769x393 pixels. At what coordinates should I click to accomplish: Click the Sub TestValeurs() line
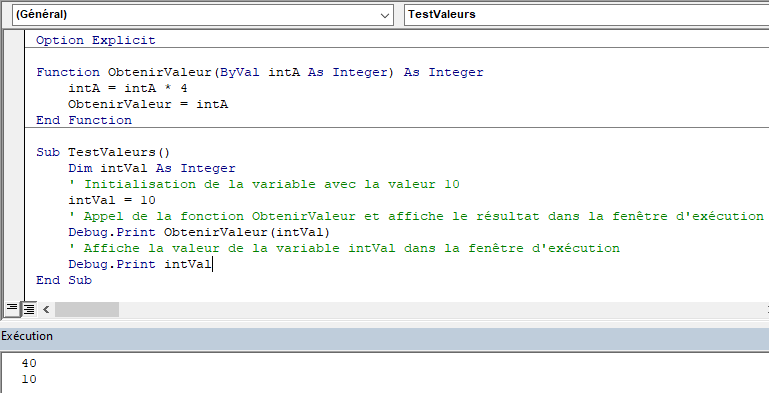(103, 152)
